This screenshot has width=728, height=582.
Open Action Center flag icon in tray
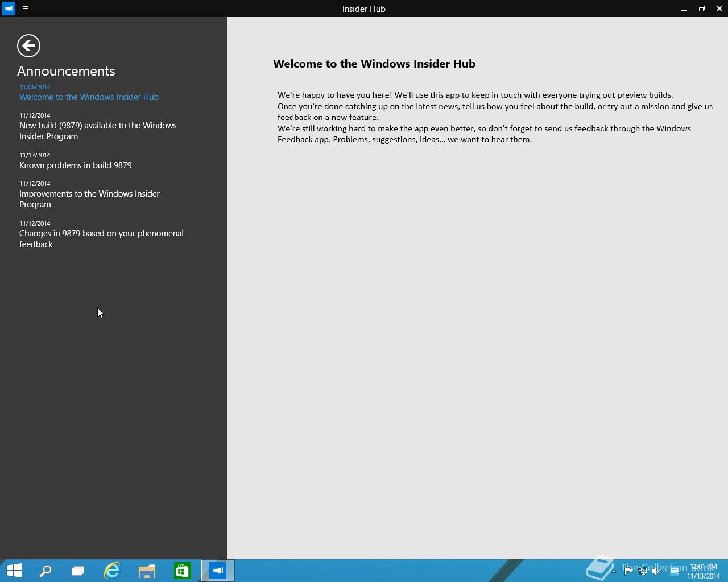(x=628, y=571)
